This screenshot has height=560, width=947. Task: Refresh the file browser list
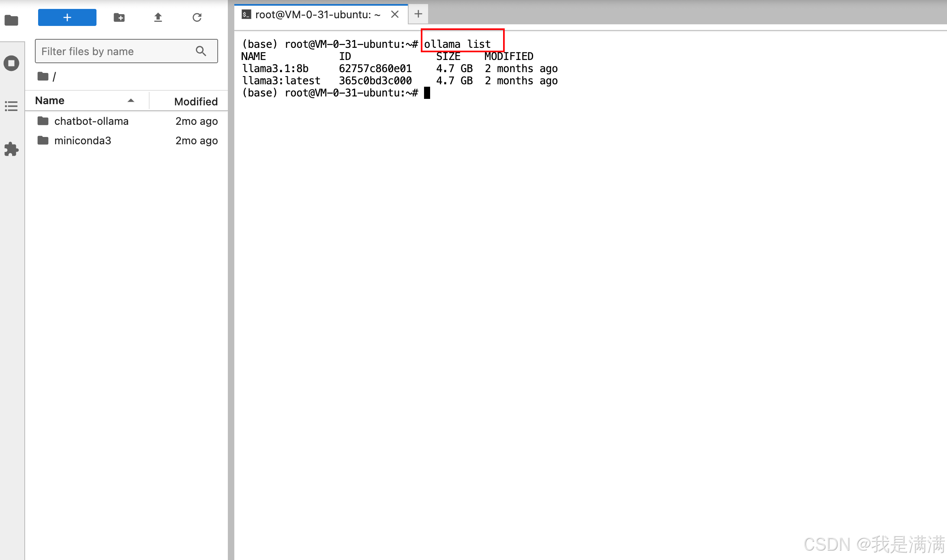tap(197, 17)
